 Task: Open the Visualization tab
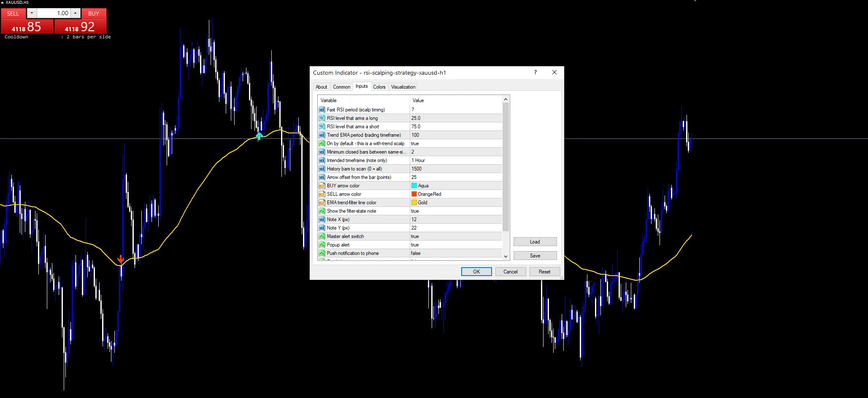click(403, 87)
